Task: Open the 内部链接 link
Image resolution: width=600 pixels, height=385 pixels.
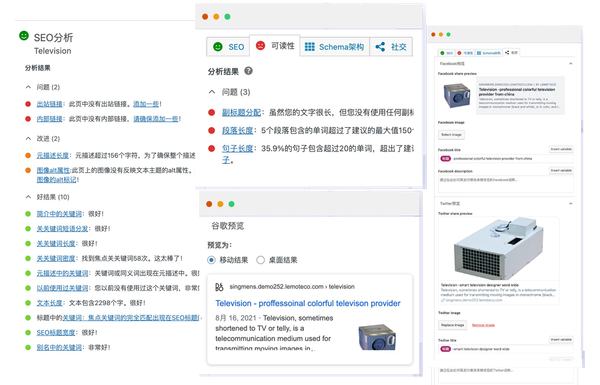Action: pyautogui.click(x=49, y=119)
